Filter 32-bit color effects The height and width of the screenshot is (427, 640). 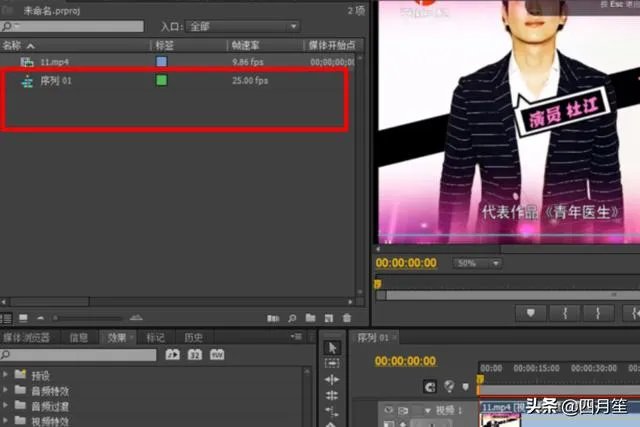pos(195,354)
